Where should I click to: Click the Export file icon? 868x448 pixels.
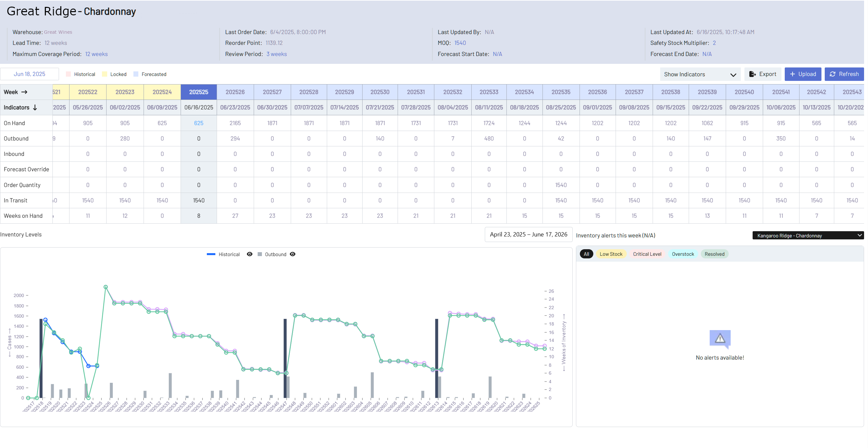coord(752,74)
